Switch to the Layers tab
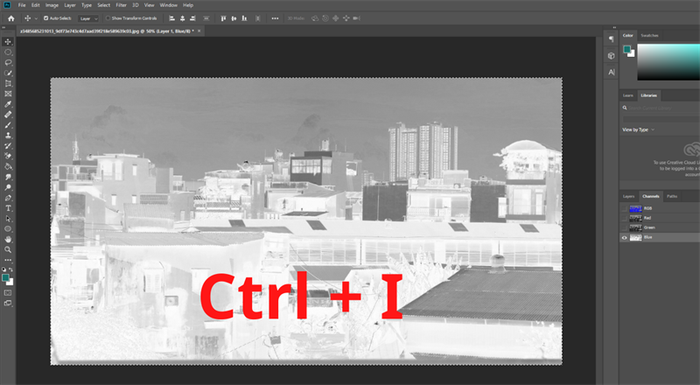This screenshot has height=385, width=700. 629,197
